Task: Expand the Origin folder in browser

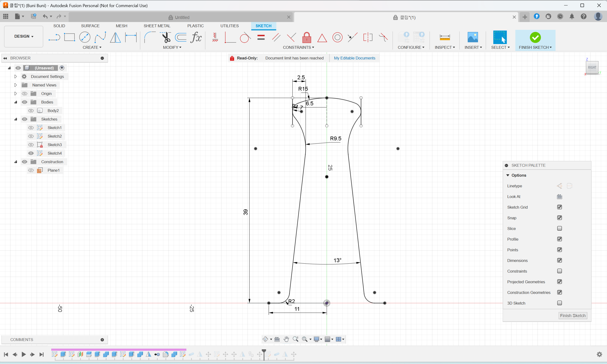Action: click(15, 94)
